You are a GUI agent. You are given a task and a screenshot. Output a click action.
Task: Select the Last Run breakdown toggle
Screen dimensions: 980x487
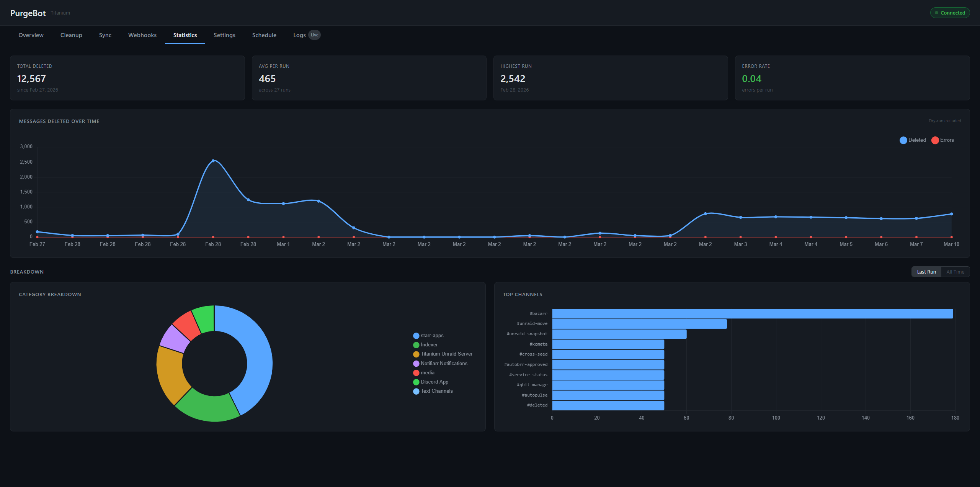(926, 272)
